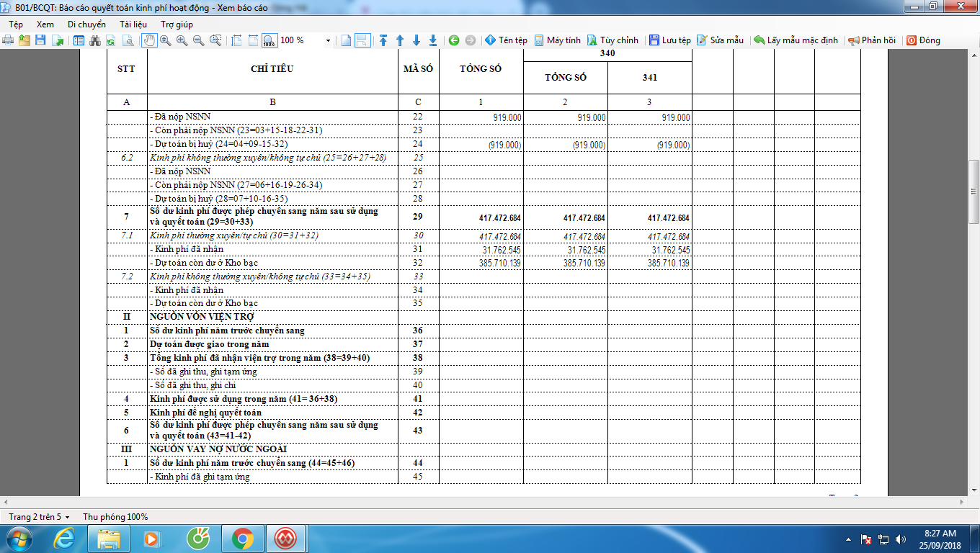
Task: Click the Refresh report icon
Action: (x=111, y=40)
